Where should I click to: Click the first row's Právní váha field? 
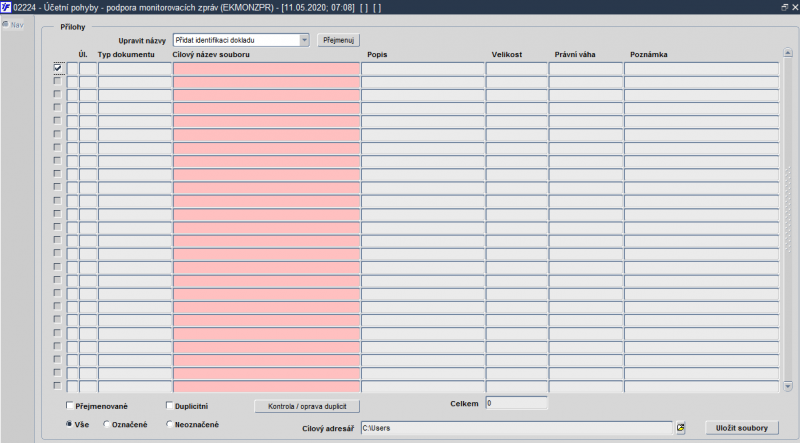[x=586, y=68]
